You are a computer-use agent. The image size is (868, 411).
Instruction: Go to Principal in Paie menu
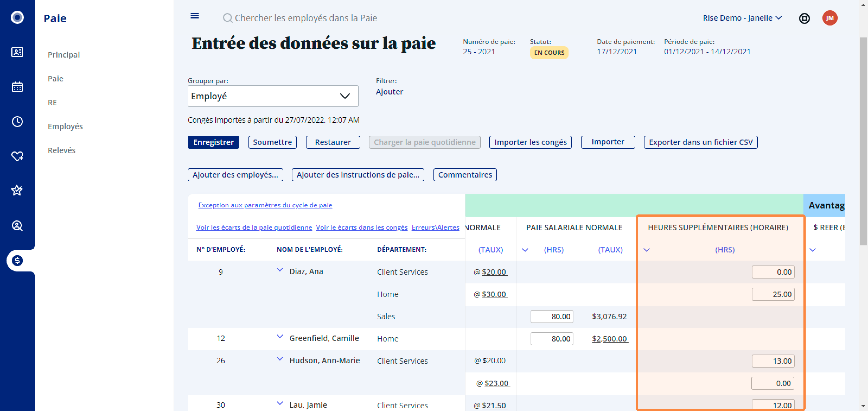[x=64, y=55]
